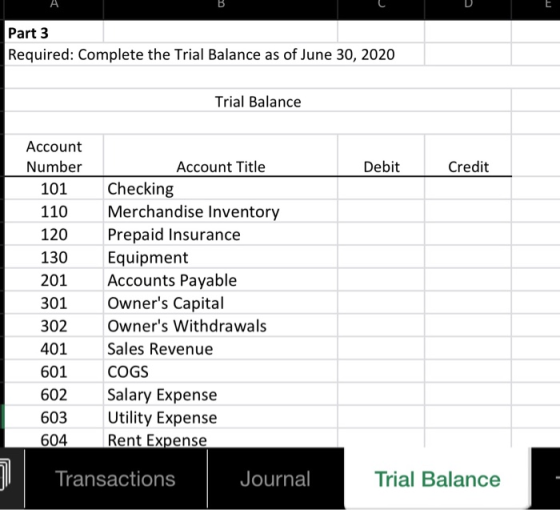
Task: Select account number 110 cell
Action: coord(54,211)
